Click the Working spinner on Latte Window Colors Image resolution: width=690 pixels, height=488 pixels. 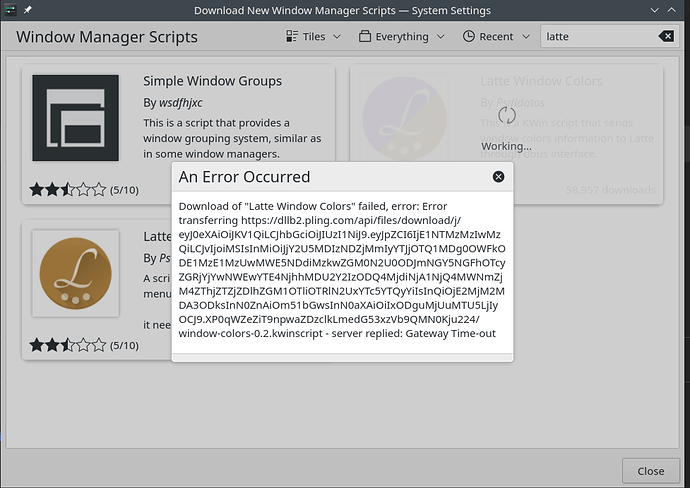506,115
